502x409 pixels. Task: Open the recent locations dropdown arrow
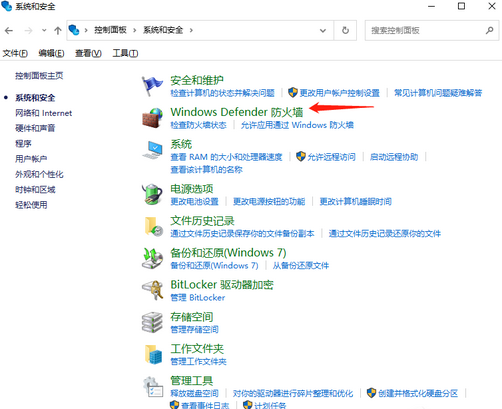[44, 31]
